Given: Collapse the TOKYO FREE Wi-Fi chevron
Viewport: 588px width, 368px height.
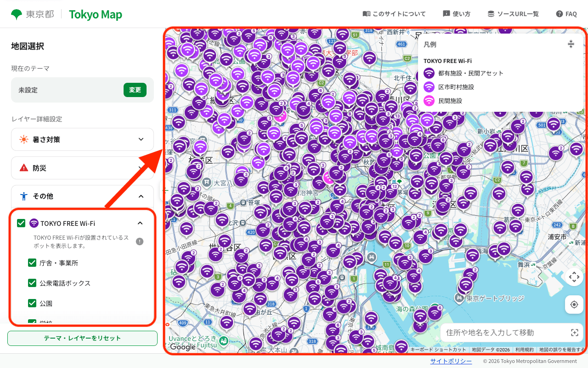Looking at the screenshot, I should [140, 223].
